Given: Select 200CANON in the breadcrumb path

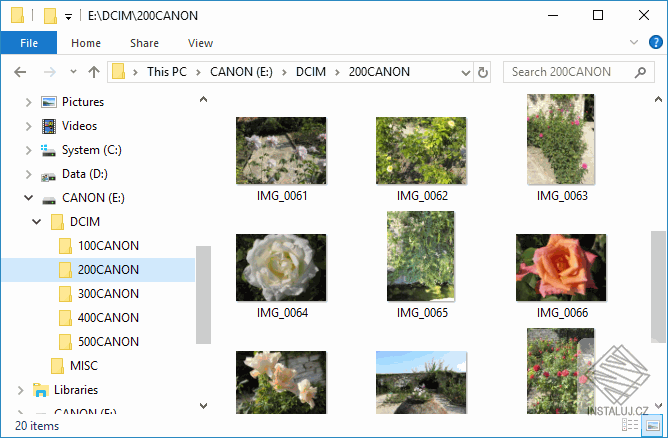Looking at the screenshot, I should pos(379,72).
